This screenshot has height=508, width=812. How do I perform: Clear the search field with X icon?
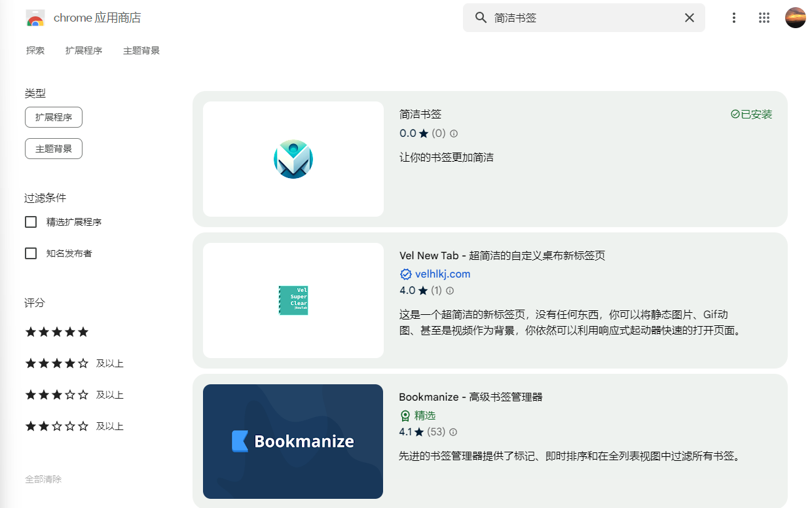690,18
